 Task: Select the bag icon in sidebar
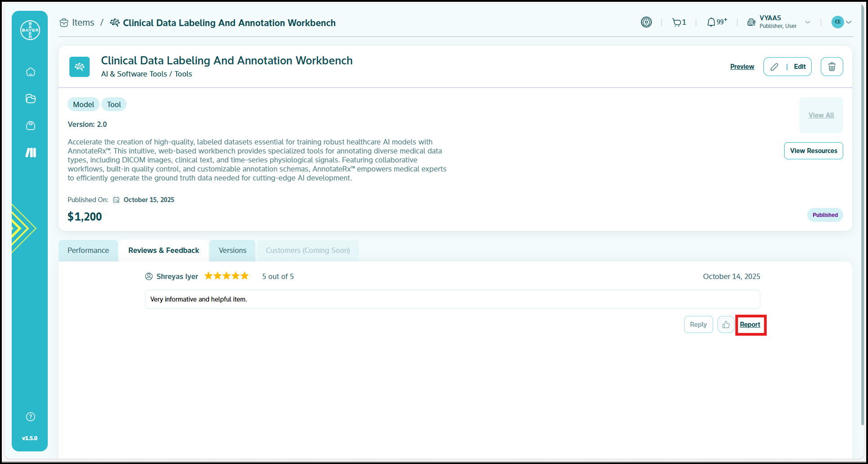click(x=31, y=126)
